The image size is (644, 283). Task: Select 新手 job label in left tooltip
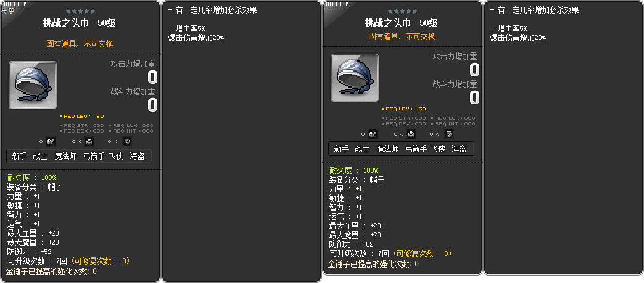coord(19,157)
